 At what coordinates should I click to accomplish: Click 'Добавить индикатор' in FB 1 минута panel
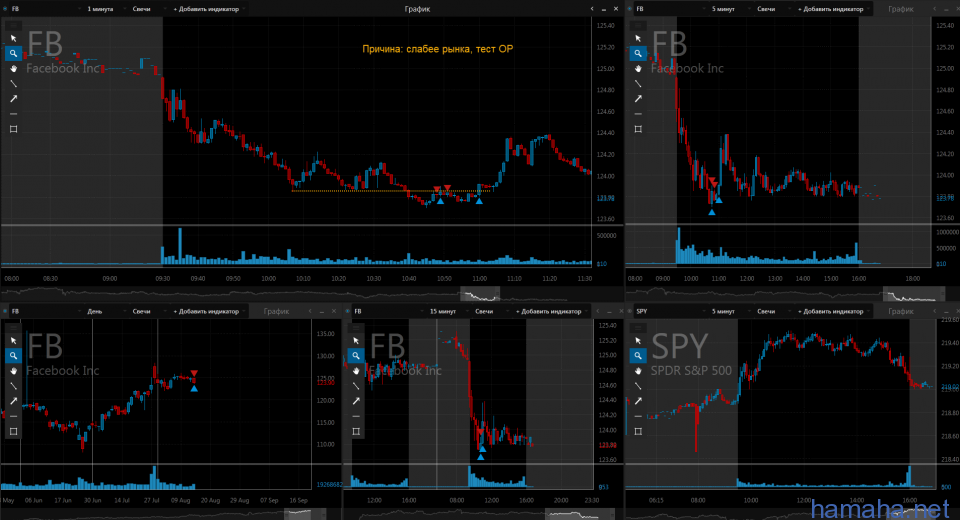[208, 9]
